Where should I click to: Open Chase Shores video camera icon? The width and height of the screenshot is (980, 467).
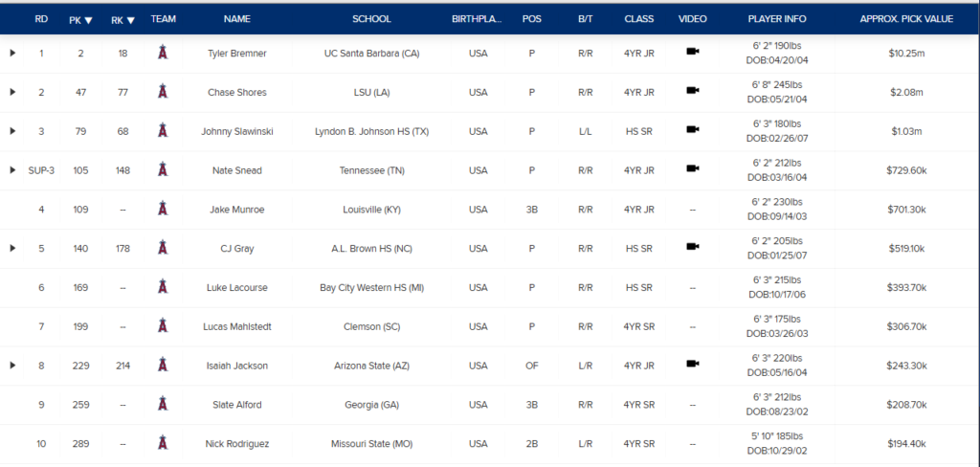click(x=693, y=90)
